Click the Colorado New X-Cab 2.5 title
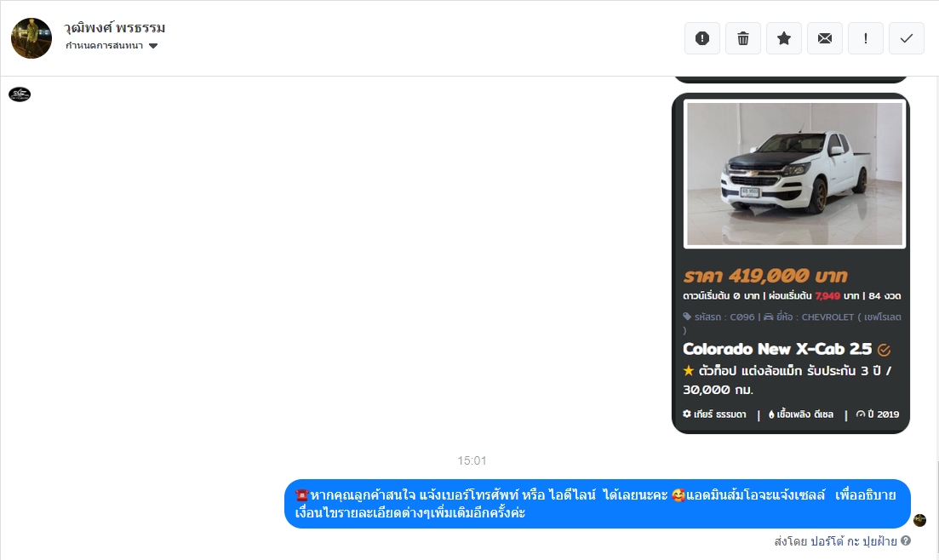 point(777,349)
